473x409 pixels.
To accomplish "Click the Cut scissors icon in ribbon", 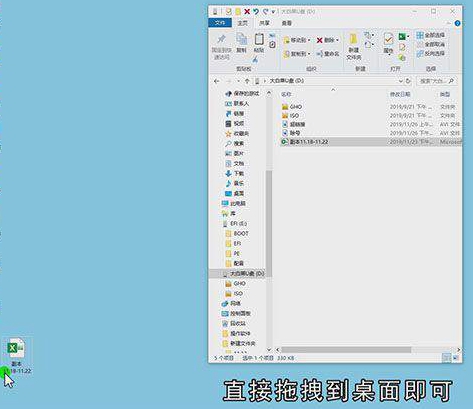I will (x=255, y=60).
